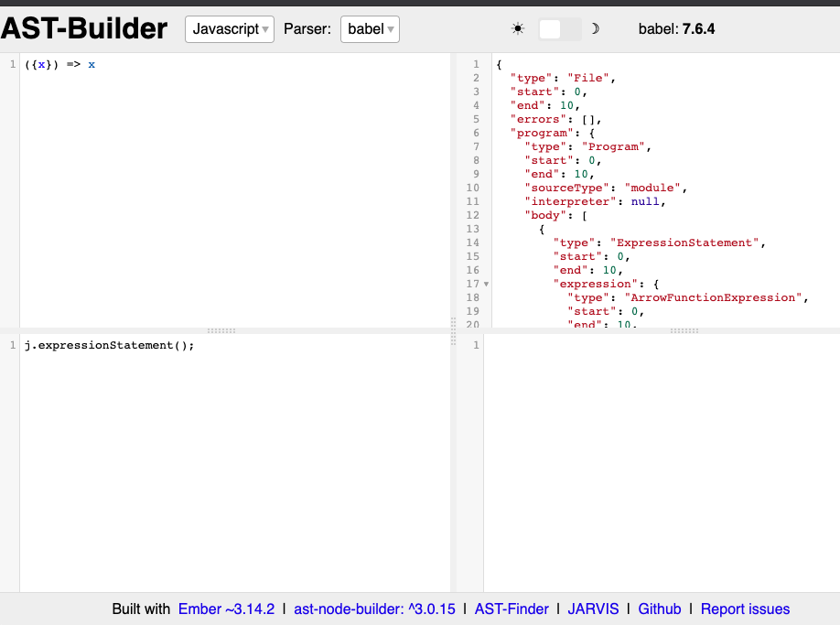
Task: Click the "sourceType": "module" line
Action: click(606, 188)
